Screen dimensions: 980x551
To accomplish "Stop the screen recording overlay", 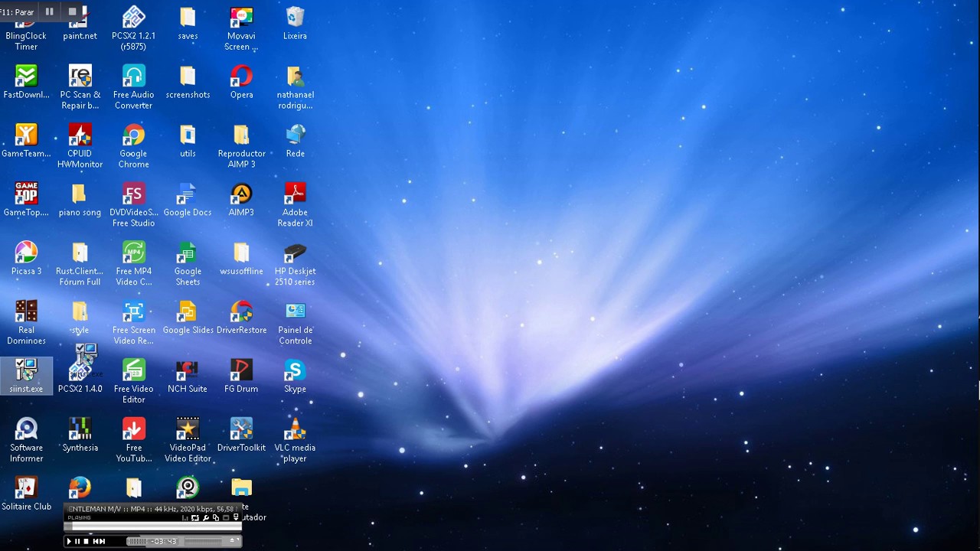I will (73, 11).
